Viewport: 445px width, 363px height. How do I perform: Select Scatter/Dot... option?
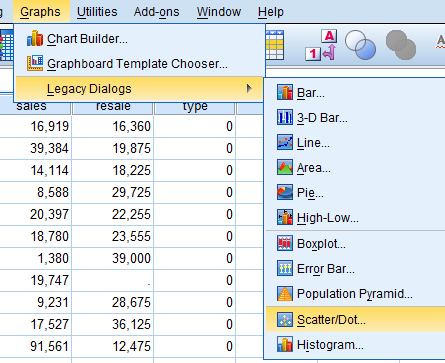click(355, 319)
